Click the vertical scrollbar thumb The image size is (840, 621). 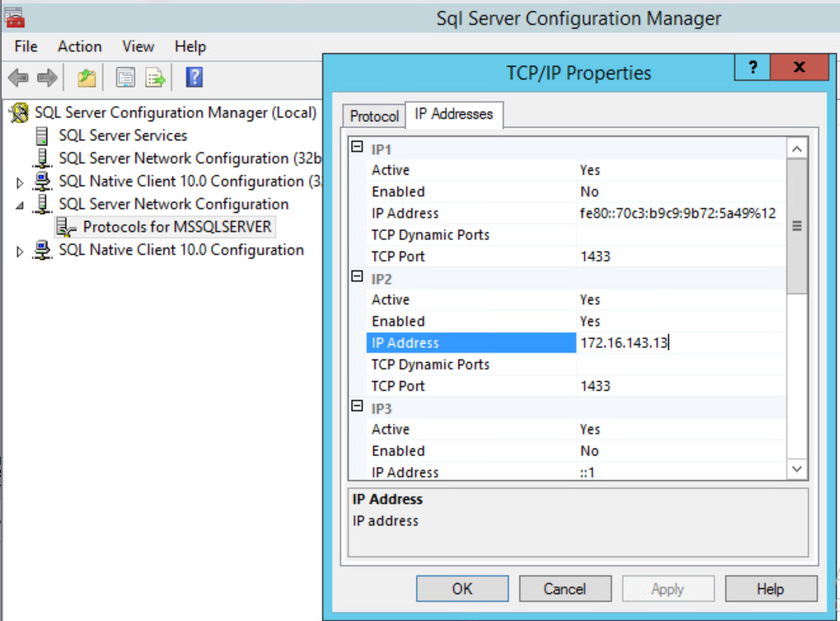(797, 226)
